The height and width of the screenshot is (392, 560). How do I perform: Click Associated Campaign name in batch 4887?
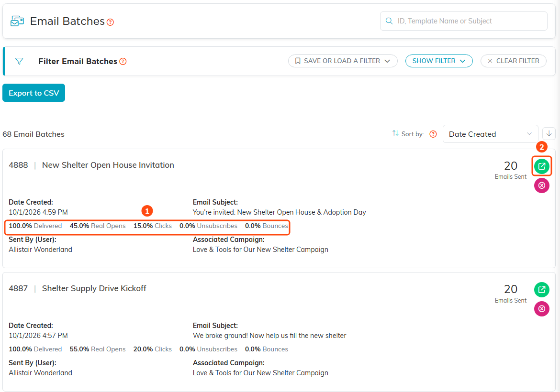click(260, 373)
